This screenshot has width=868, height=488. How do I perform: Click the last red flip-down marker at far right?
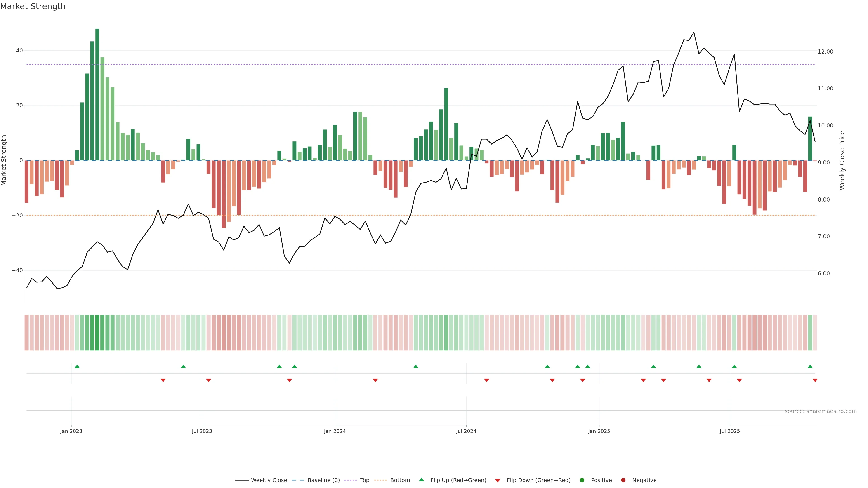tap(815, 380)
